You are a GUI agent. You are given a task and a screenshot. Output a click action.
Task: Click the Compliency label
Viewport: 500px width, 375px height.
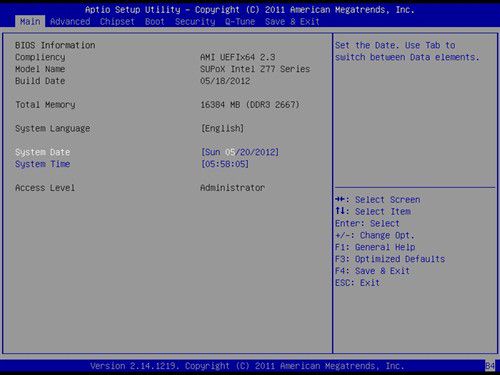point(40,57)
